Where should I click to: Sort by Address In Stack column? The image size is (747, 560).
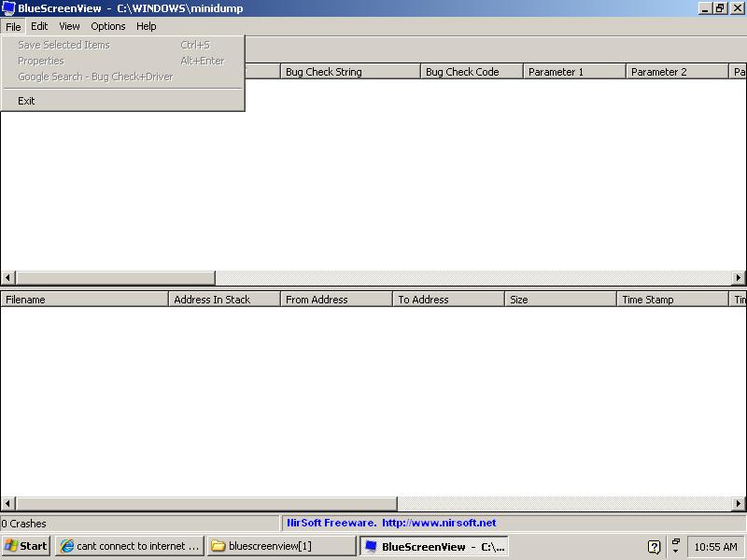224,300
